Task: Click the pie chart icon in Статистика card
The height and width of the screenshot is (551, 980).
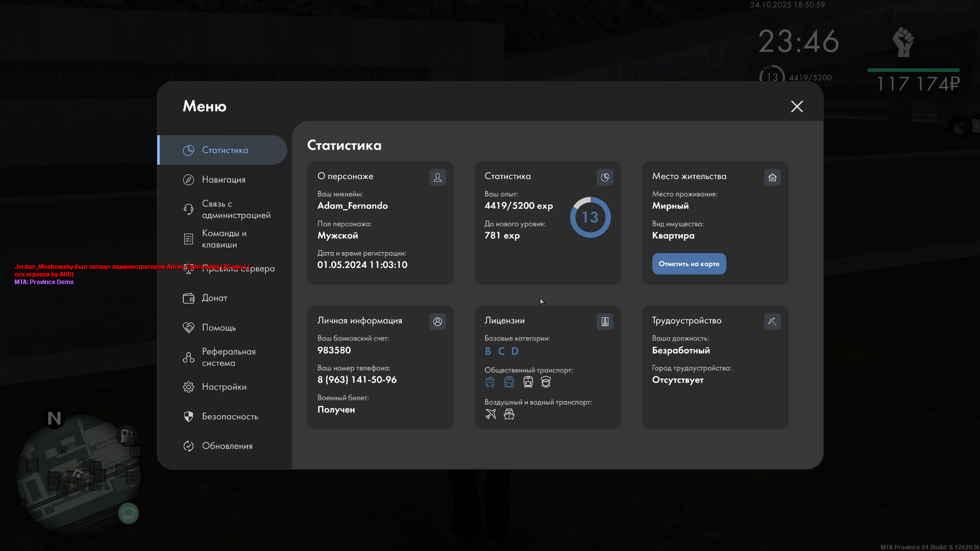Action: coord(605,177)
